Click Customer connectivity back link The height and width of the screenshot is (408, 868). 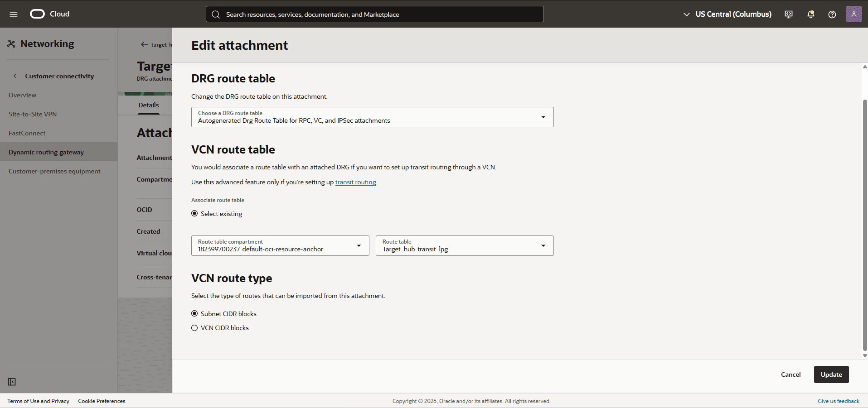pyautogui.click(x=59, y=76)
